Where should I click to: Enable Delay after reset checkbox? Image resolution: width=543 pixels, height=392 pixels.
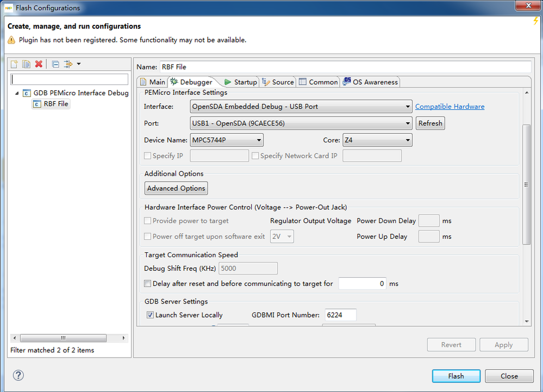(x=148, y=284)
